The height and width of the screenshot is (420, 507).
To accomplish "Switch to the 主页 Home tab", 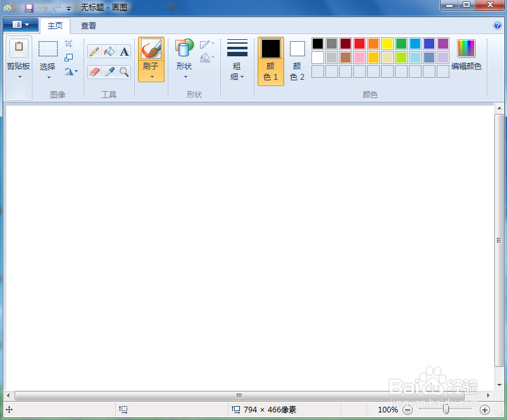I will [55, 25].
